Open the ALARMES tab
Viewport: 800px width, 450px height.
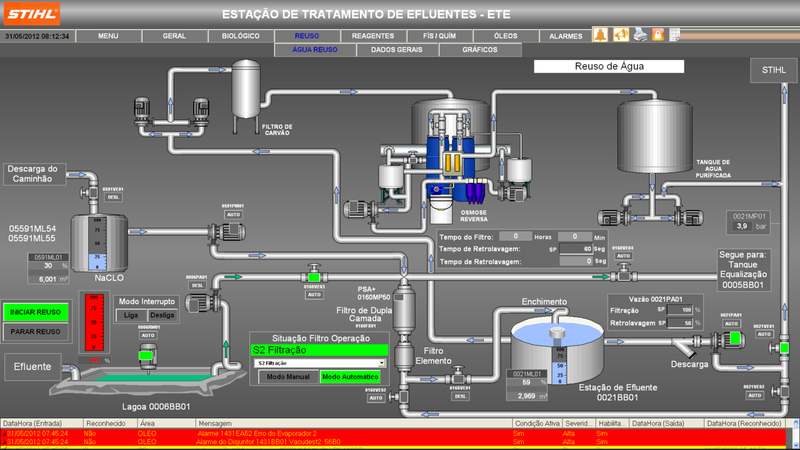(565, 36)
